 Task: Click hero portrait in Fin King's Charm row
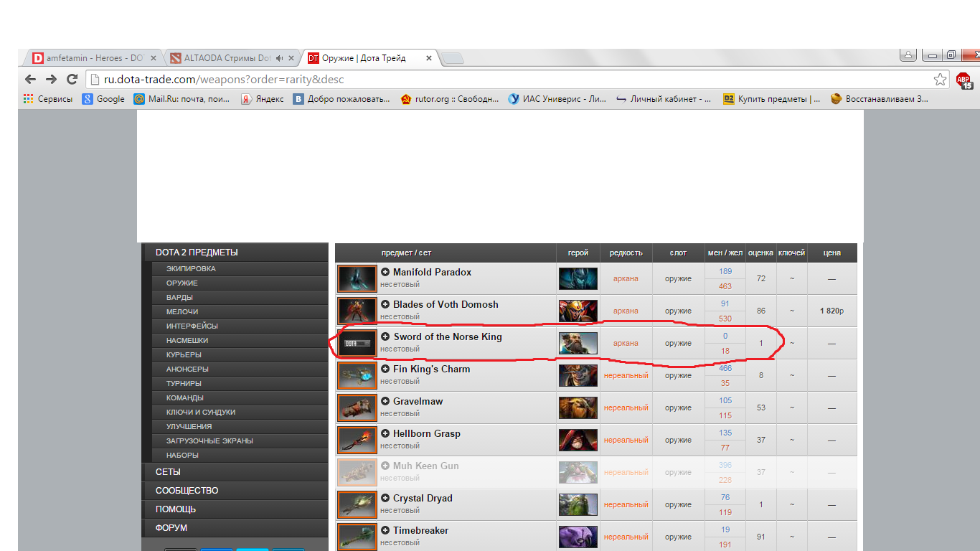(578, 375)
